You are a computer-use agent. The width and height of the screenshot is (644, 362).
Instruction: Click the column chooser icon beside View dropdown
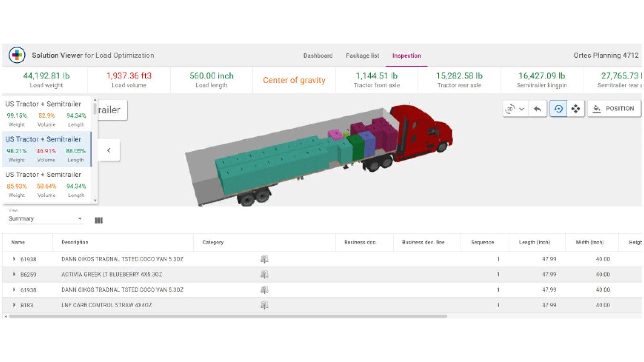pyautogui.click(x=99, y=220)
